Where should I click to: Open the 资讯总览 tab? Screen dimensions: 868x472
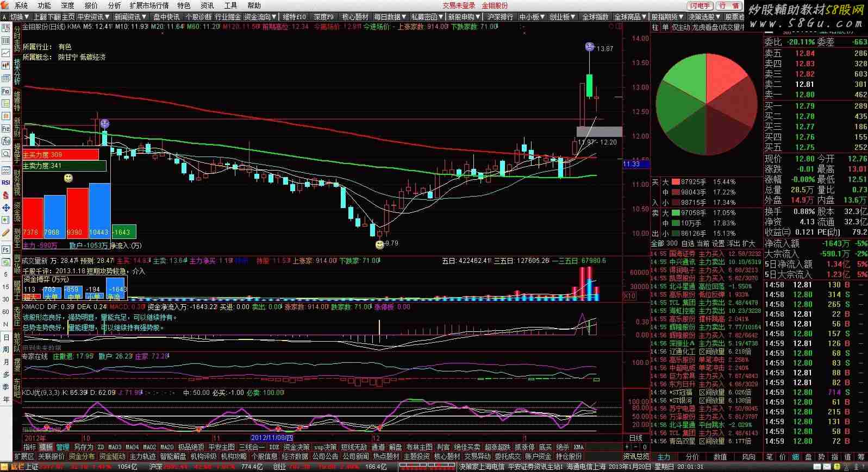click(x=636, y=456)
